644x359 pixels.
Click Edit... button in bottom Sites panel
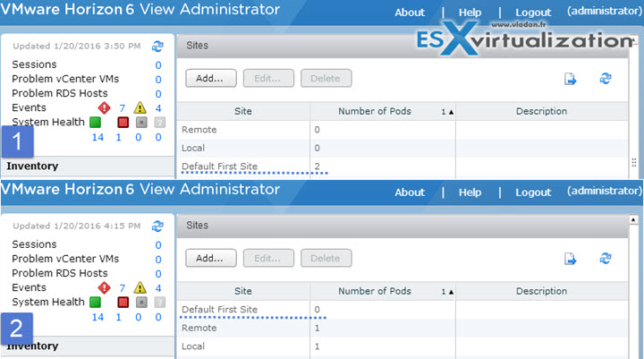[268, 258]
